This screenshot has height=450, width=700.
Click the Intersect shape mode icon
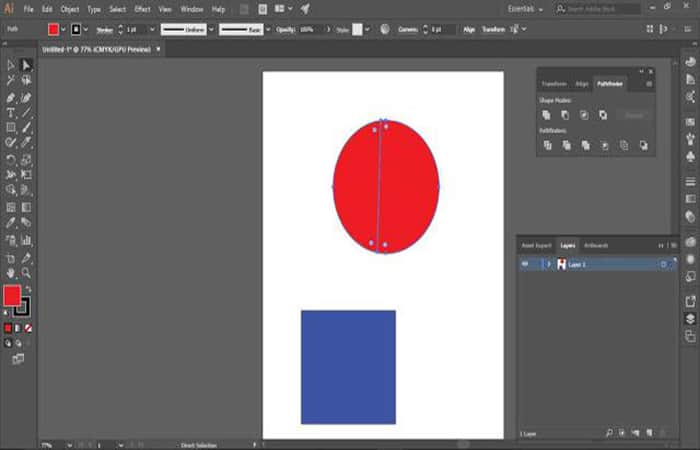(x=584, y=115)
